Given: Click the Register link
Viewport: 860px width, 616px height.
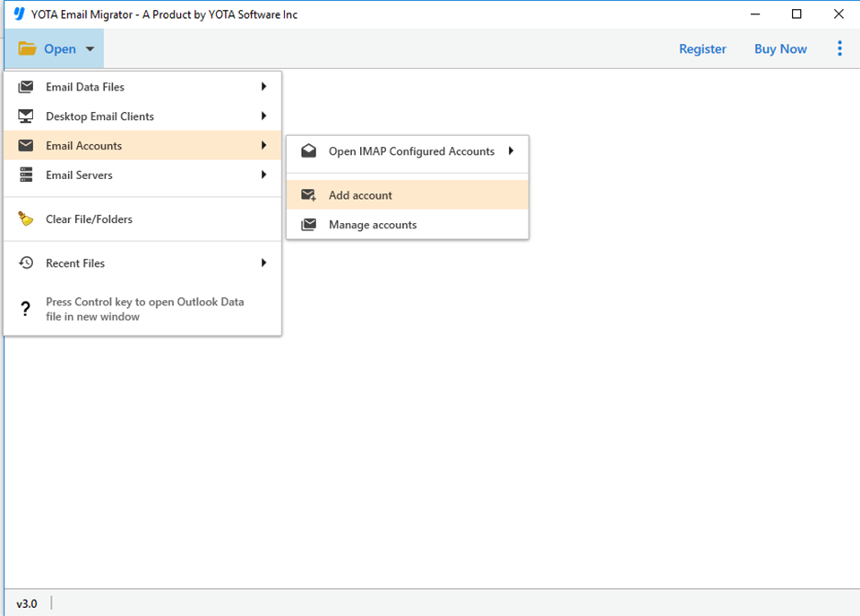Looking at the screenshot, I should tap(702, 48).
